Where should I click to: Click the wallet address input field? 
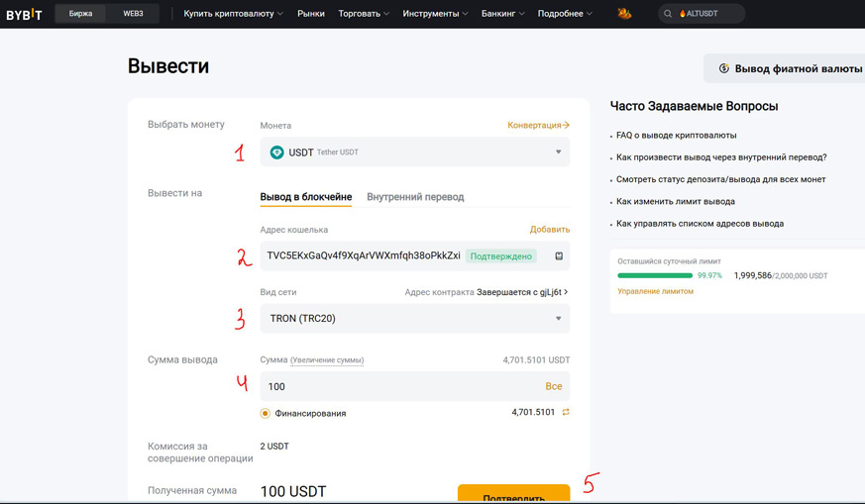pos(415,255)
